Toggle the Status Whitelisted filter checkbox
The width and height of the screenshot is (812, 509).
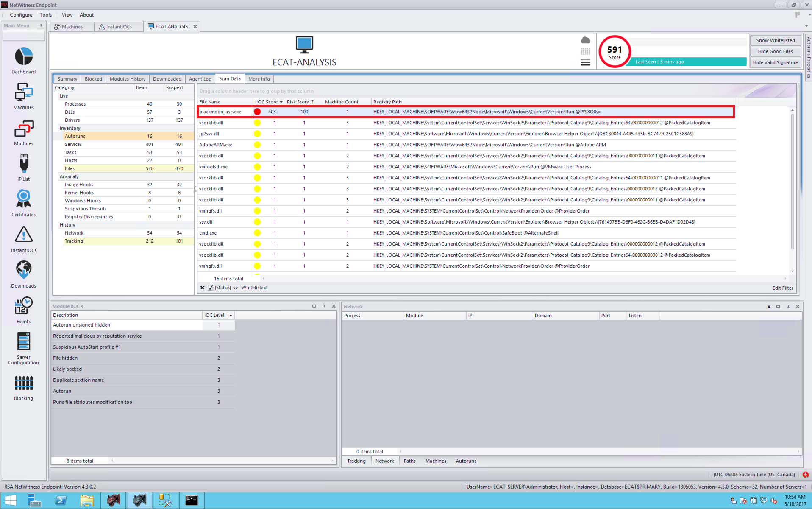point(211,288)
